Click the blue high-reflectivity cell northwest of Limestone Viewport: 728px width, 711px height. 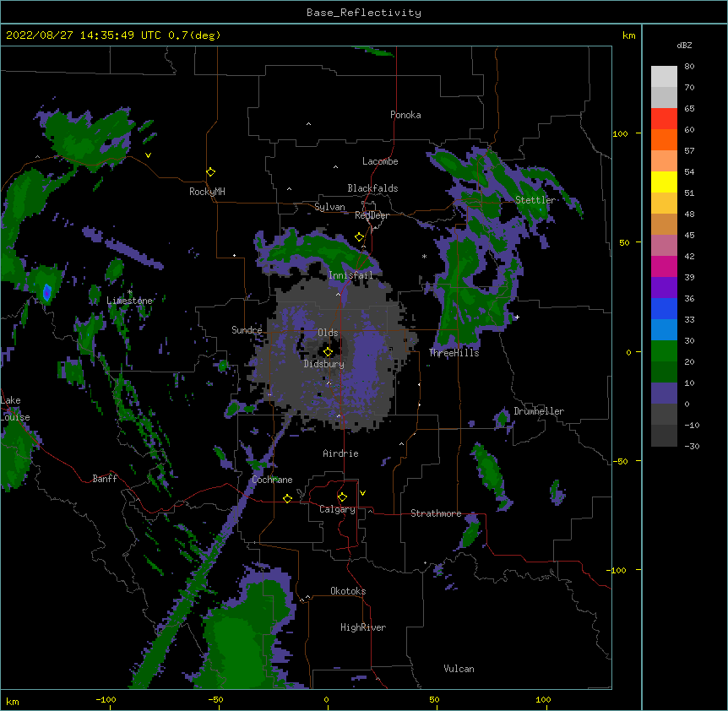tap(46, 292)
